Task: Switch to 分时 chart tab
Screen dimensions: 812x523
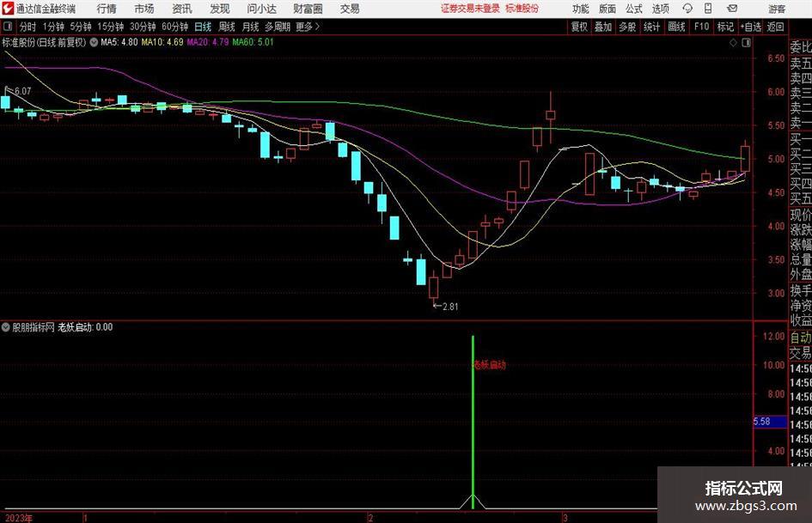Action: click(x=28, y=27)
